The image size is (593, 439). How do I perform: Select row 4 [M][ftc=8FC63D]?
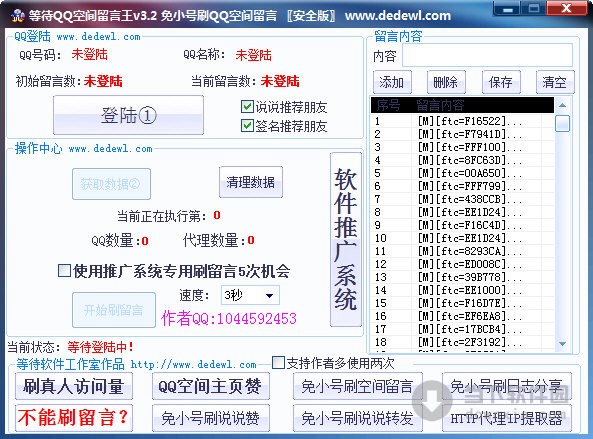coord(462,160)
